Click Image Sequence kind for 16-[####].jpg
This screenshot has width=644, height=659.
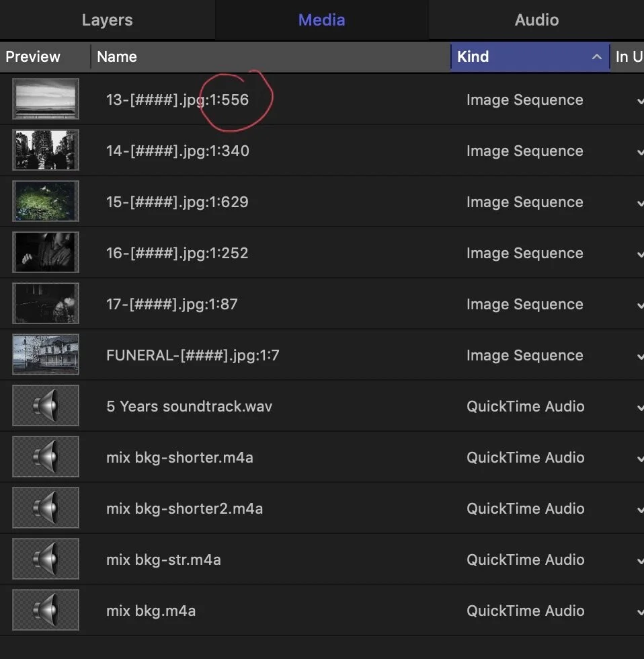click(x=525, y=254)
